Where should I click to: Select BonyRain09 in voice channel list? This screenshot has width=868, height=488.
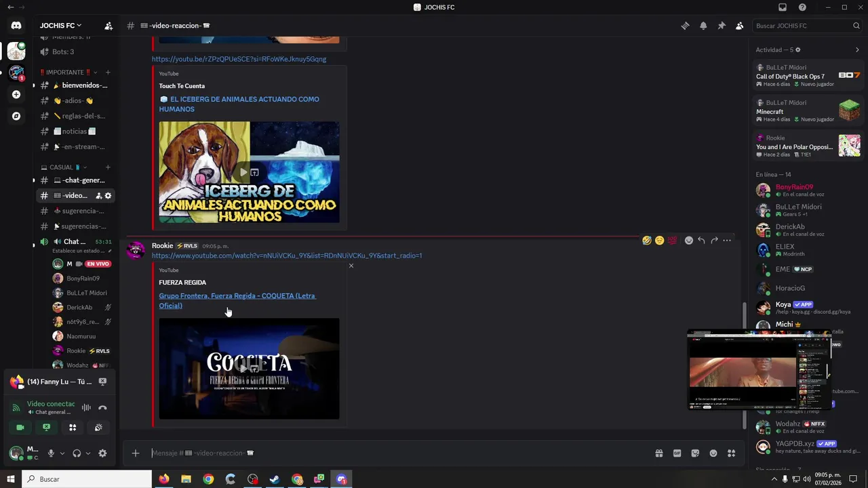click(81, 279)
